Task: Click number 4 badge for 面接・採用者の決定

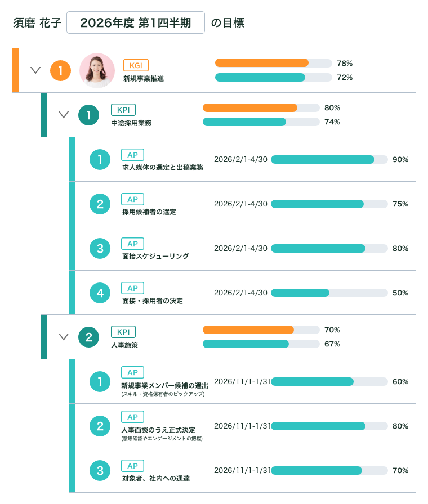Action: 100,292
